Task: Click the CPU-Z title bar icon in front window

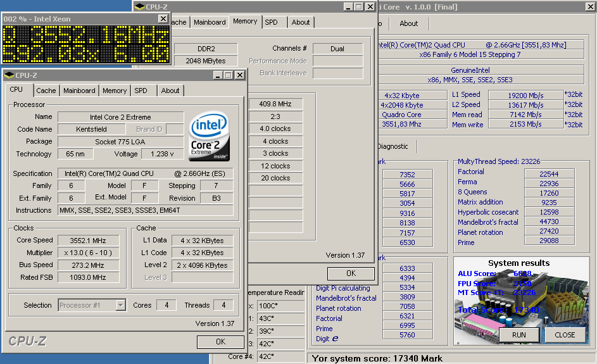Action: 9,75
